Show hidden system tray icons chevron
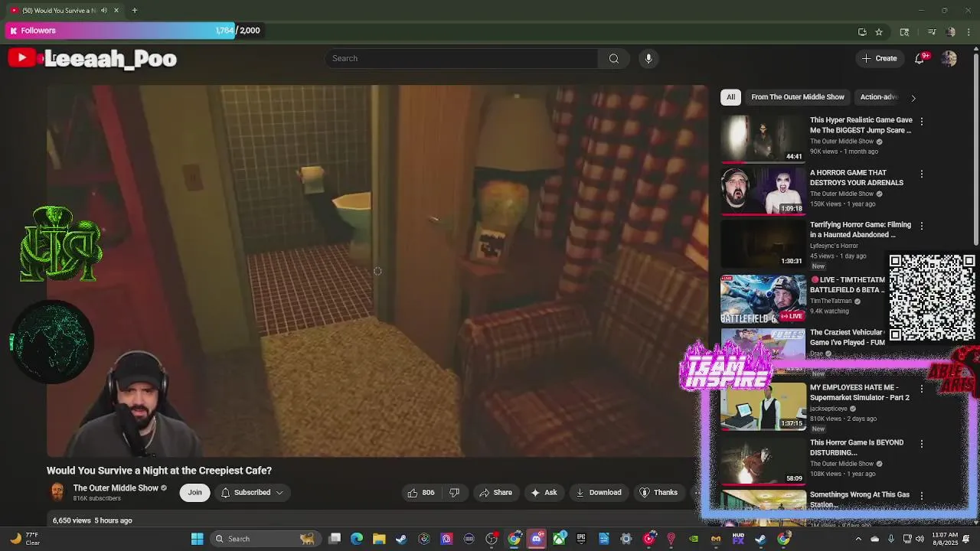The width and height of the screenshot is (980, 551). point(857,539)
